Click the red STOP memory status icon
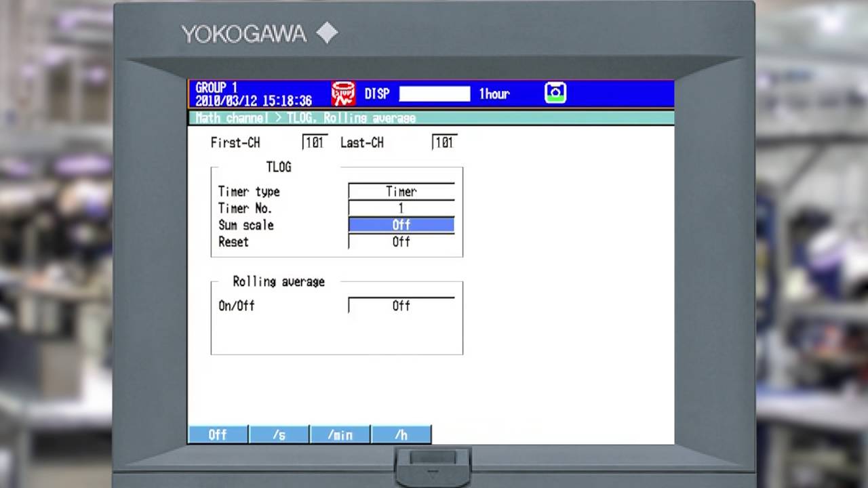The height and width of the screenshot is (488, 868). tap(343, 94)
